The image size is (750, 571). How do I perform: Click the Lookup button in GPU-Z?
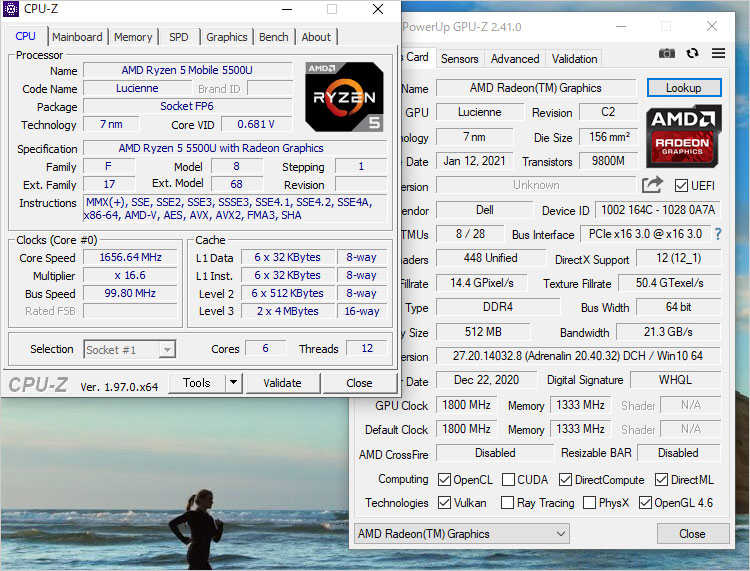(x=684, y=88)
